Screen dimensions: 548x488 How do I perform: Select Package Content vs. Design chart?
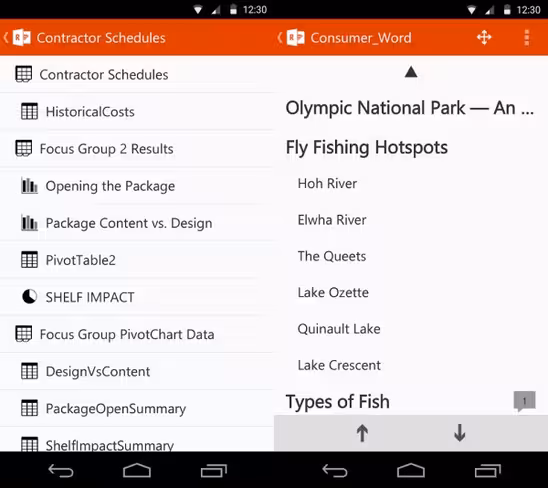tap(137, 223)
